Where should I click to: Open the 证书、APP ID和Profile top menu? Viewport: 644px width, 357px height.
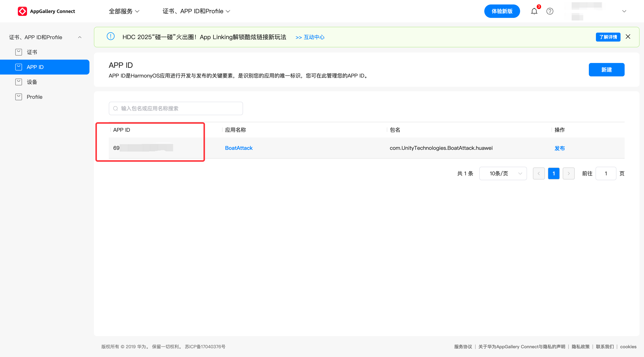tap(196, 11)
